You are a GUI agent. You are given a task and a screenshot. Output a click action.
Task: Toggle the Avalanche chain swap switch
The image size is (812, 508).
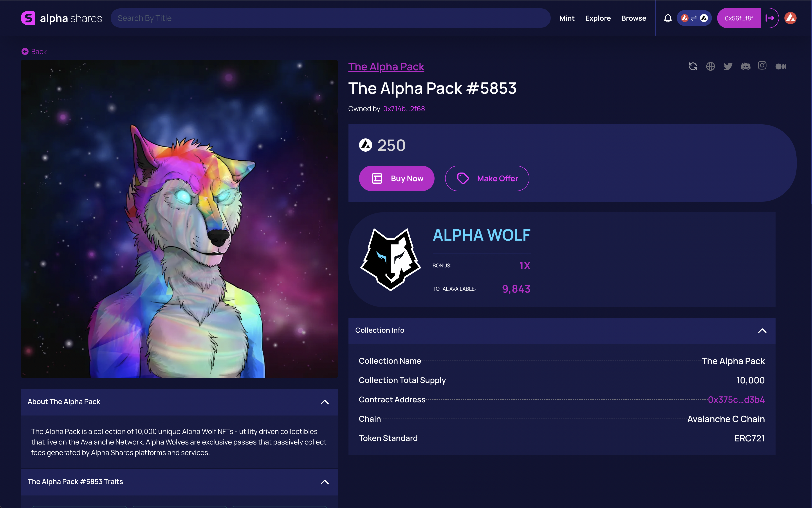694,18
